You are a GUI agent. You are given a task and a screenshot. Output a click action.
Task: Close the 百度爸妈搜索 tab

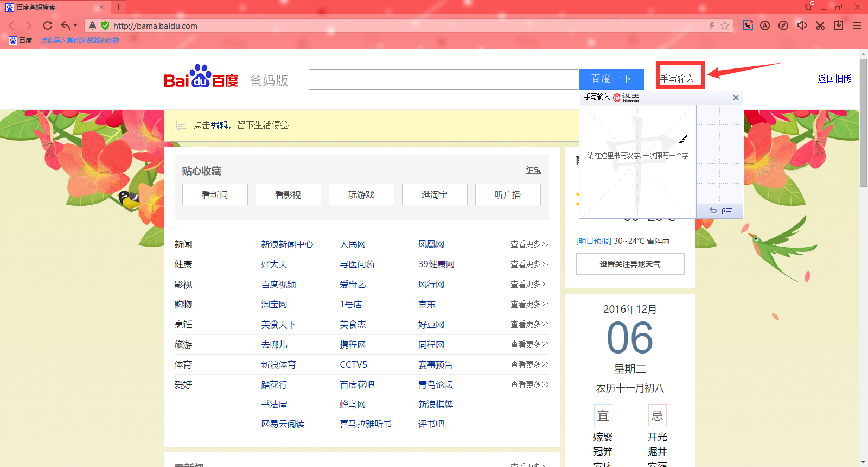pos(101,7)
